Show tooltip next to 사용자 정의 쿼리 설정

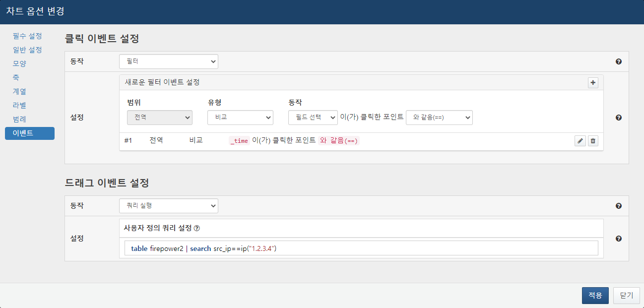(x=196, y=229)
